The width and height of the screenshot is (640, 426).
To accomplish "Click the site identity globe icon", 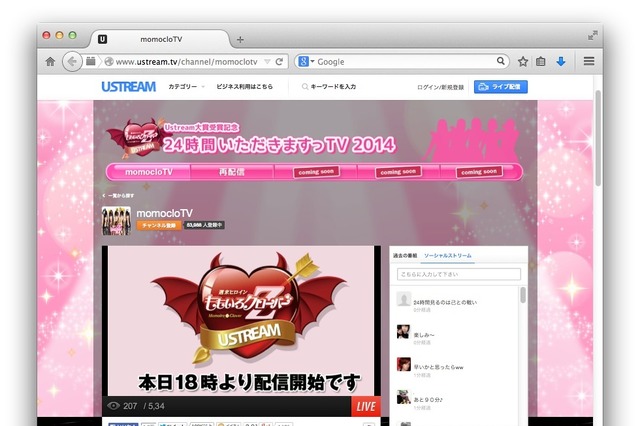I will point(109,62).
